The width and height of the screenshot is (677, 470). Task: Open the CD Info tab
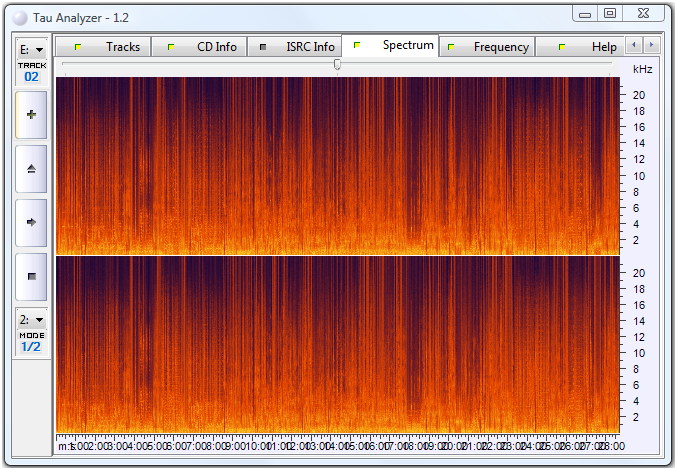204,47
